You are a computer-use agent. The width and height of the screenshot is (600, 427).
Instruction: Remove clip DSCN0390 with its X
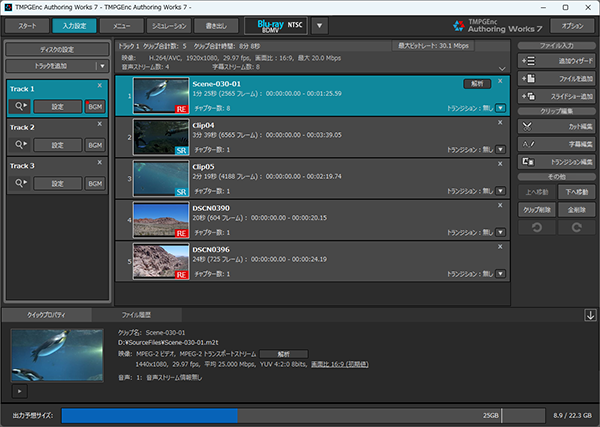click(500, 205)
